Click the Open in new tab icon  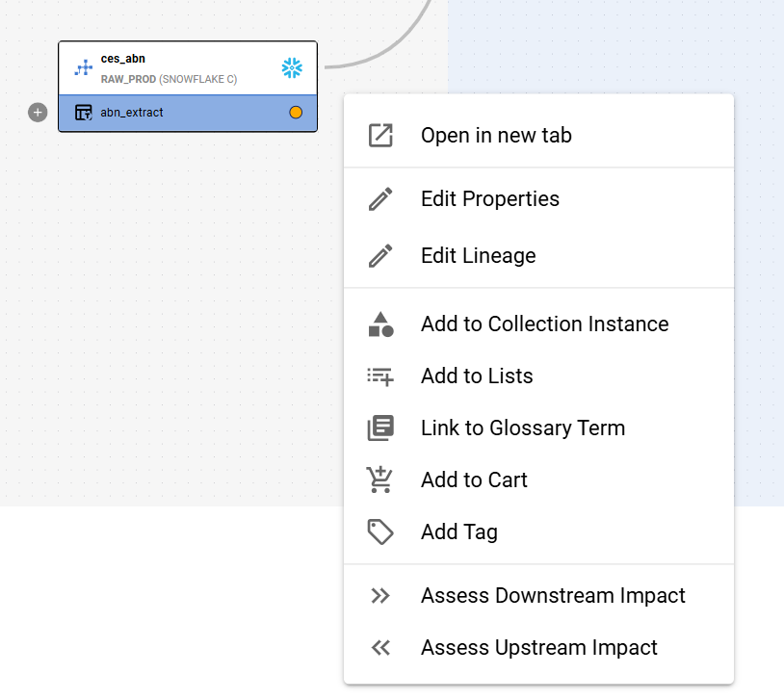tap(380, 136)
